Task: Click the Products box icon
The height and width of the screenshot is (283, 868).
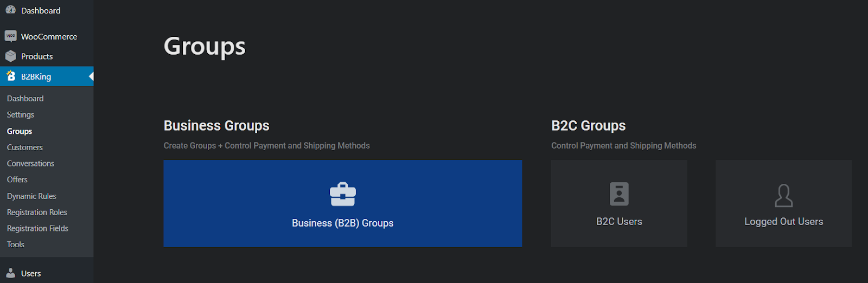Action: 10,56
